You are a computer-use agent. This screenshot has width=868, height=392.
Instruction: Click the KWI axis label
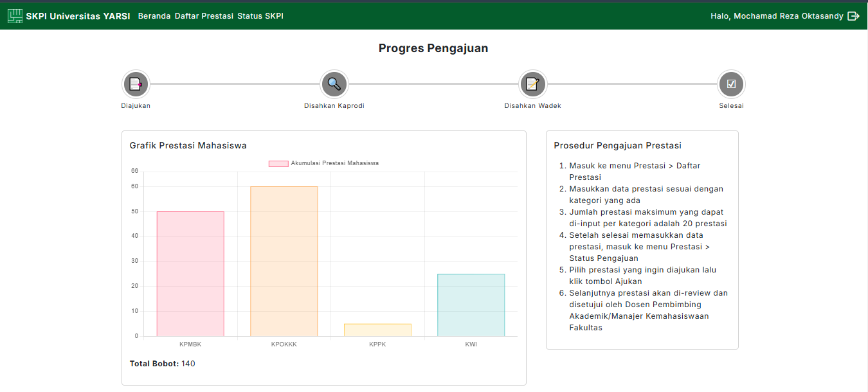[x=471, y=344]
